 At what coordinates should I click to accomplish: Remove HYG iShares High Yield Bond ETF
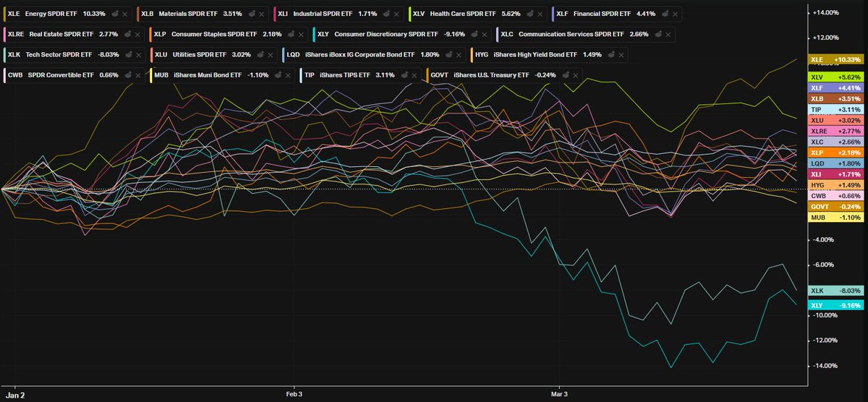(x=621, y=55)
